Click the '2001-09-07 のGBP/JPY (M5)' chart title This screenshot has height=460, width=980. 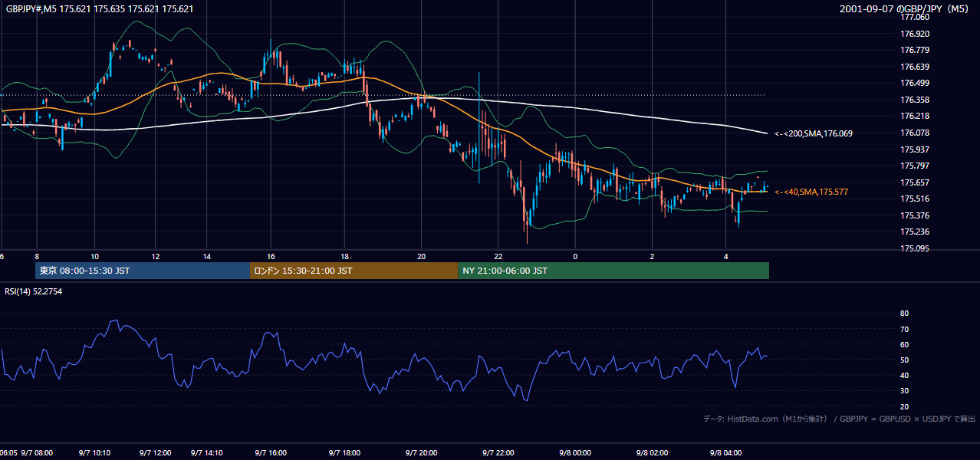pyautogui.click(x=904, y=9)
